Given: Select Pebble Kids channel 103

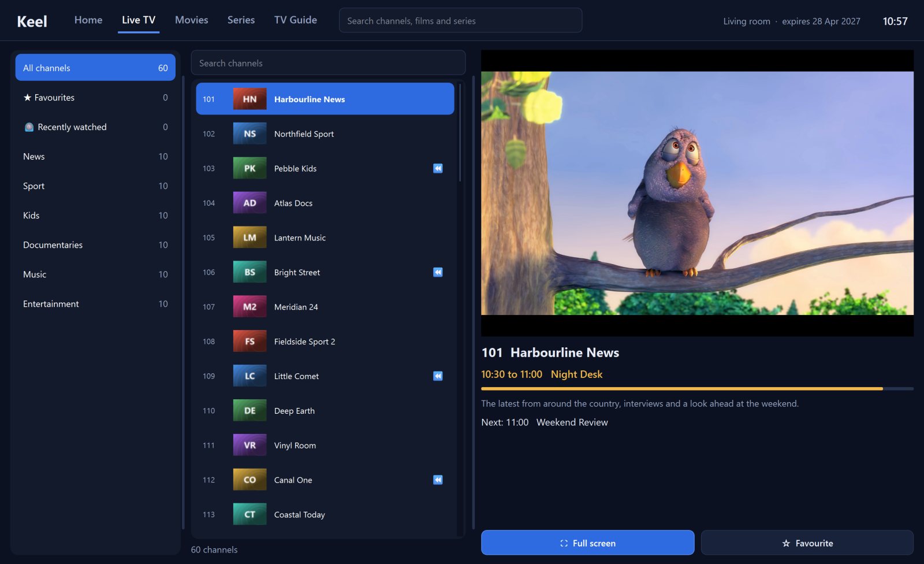Looking at the screenshot, I should pyautogui.click(x=325, y=168).
